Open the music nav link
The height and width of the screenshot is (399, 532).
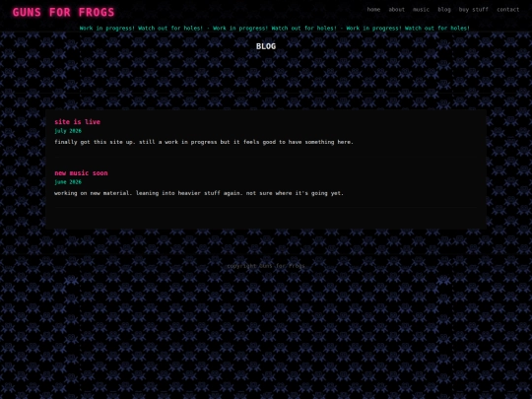[421, 10]
